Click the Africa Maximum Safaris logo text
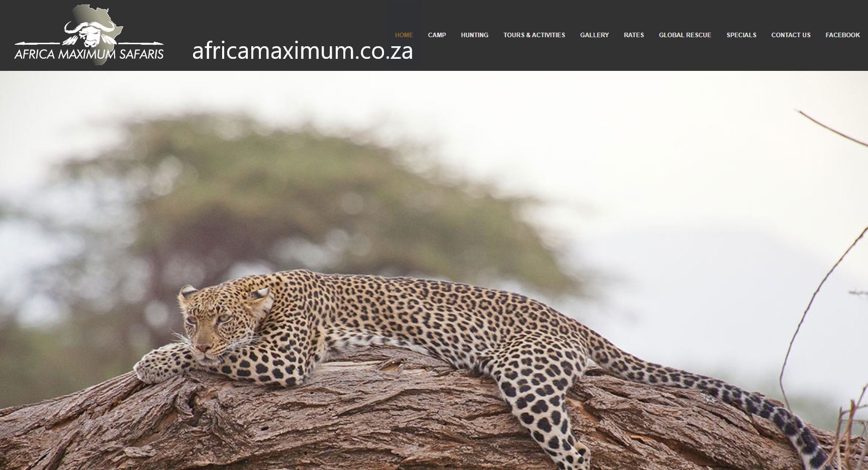Screen dimensions: 868x470 click(89, 54)
